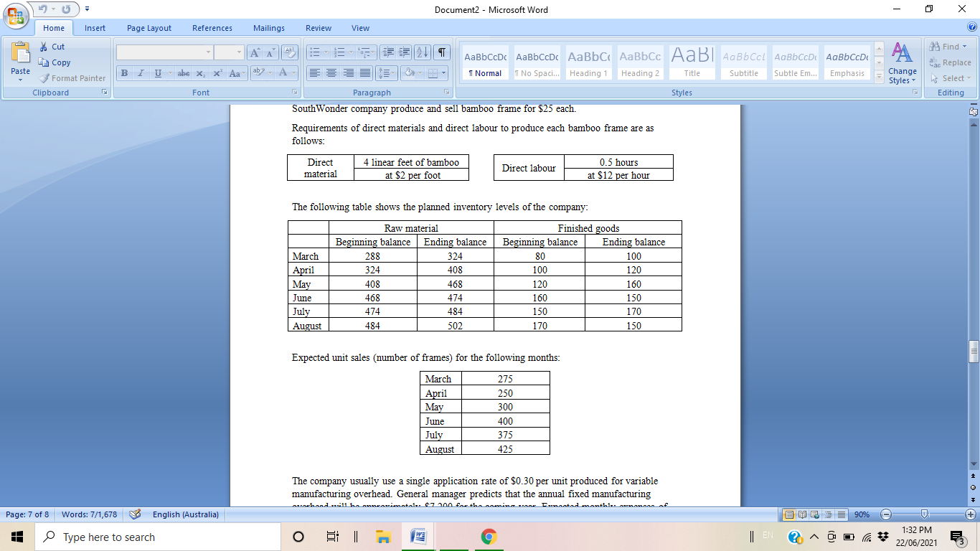Apply the Heading 1 style
Image resolution: width=980 pixels, height=551 pixels.
(x=588, y=62)
